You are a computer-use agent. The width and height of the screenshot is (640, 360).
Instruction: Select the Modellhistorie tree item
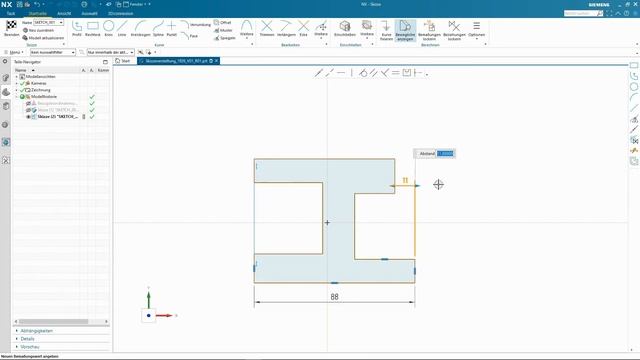pos(44,97)
